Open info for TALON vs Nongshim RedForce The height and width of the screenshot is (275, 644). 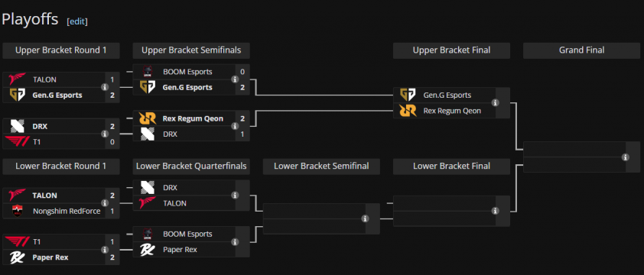tap(104, 203)
